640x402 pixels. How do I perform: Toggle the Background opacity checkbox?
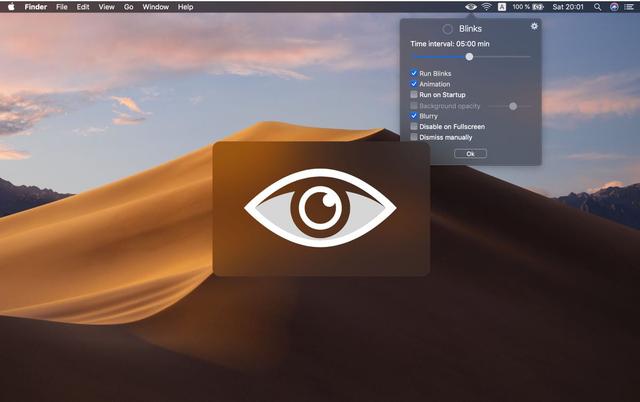point(414,105)
